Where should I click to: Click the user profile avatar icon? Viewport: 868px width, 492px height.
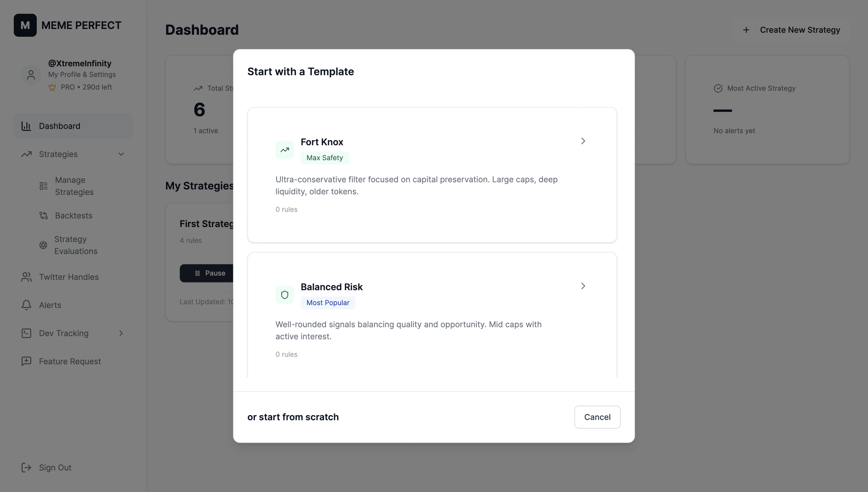pos(31,75)
